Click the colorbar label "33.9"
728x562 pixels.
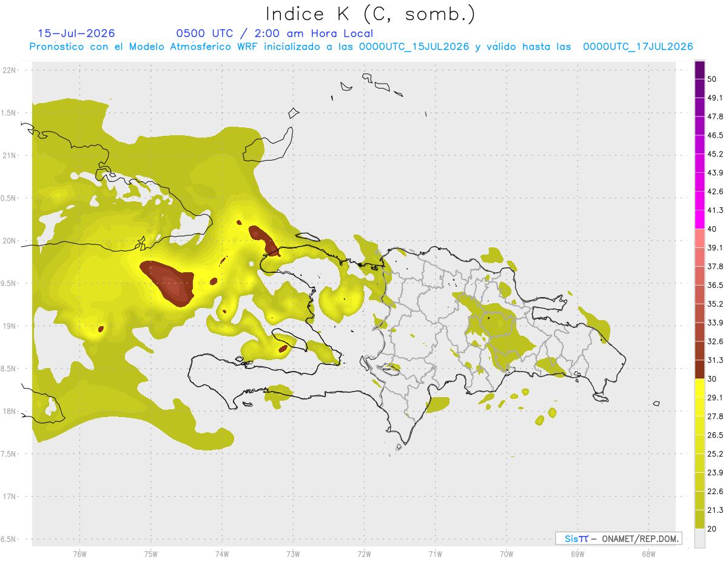pos(715,323)
